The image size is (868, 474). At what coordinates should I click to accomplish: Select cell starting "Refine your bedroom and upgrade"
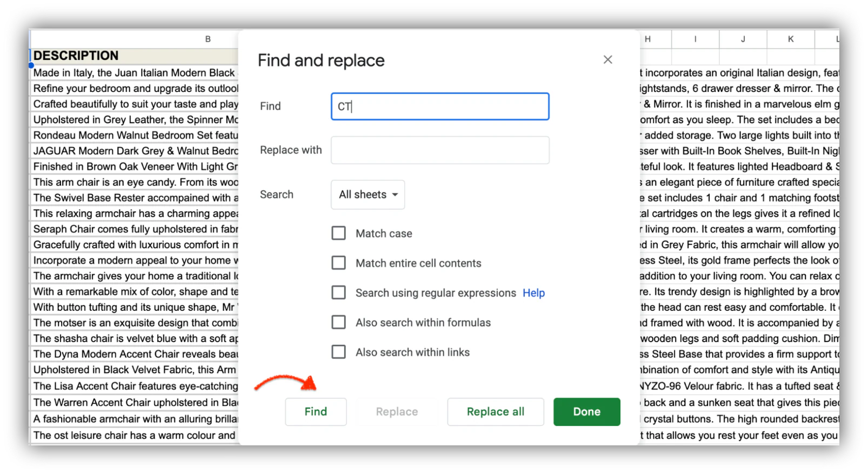click(135, 89)
